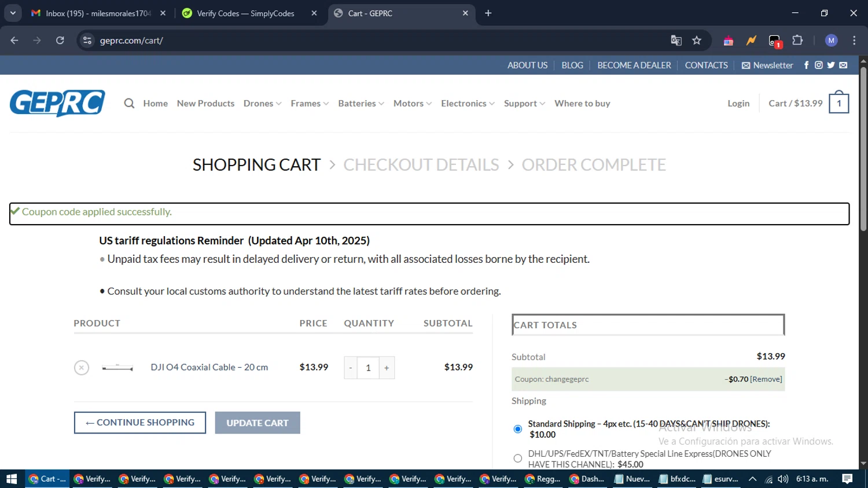The height and width of the screenshot is (488, 868).
Task: Expand the Batteries menu
Action: pyautogui.click(x=361, y=103)
